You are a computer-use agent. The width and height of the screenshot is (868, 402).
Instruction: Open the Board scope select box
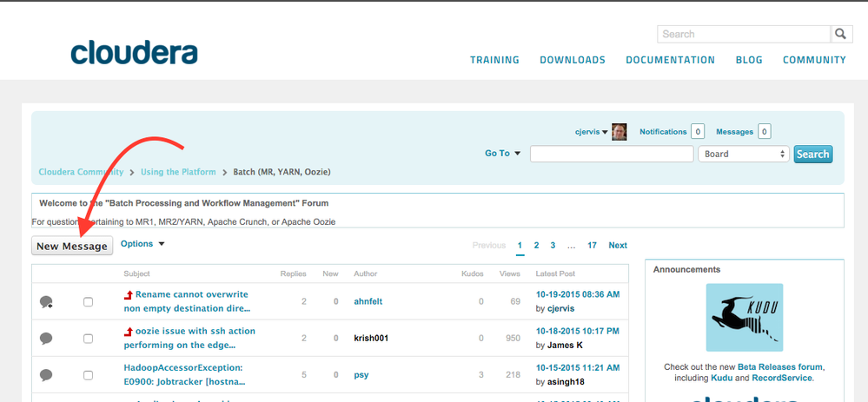tap(744, 154)
